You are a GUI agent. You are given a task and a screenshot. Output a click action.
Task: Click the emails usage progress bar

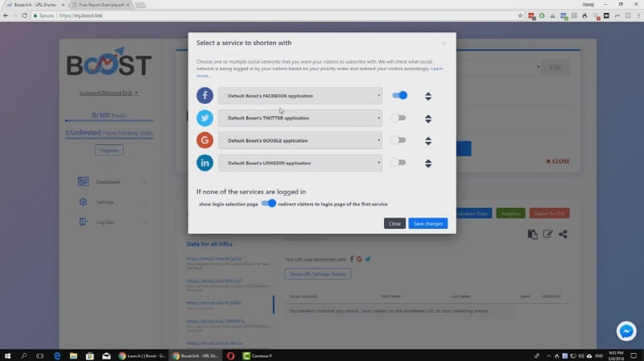click(x=109, y=121)
